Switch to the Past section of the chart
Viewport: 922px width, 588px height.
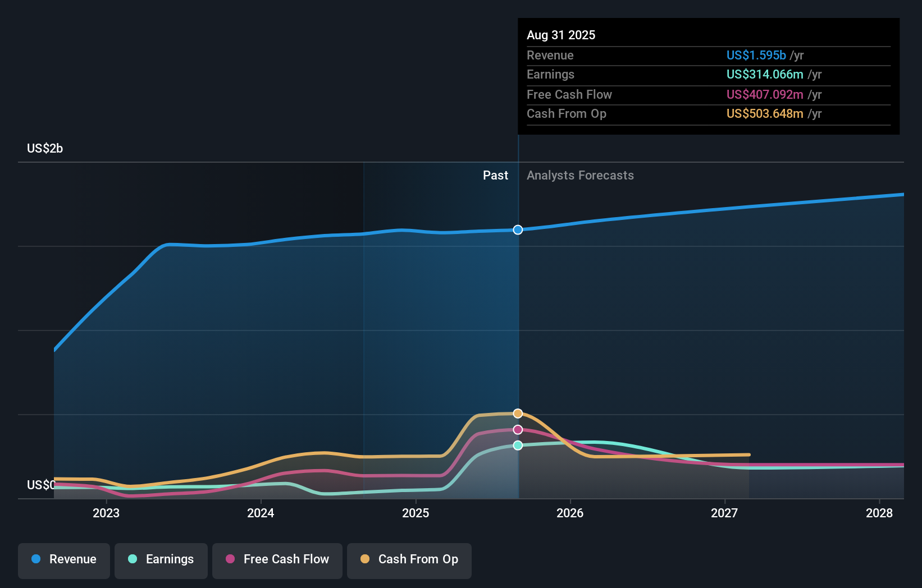495,175
